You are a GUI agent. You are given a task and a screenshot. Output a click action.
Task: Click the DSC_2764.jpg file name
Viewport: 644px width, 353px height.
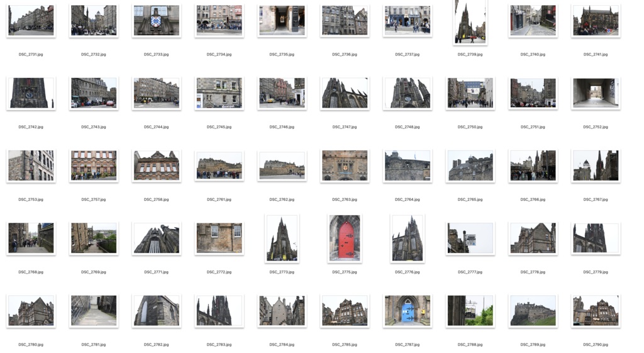point(408,199)
